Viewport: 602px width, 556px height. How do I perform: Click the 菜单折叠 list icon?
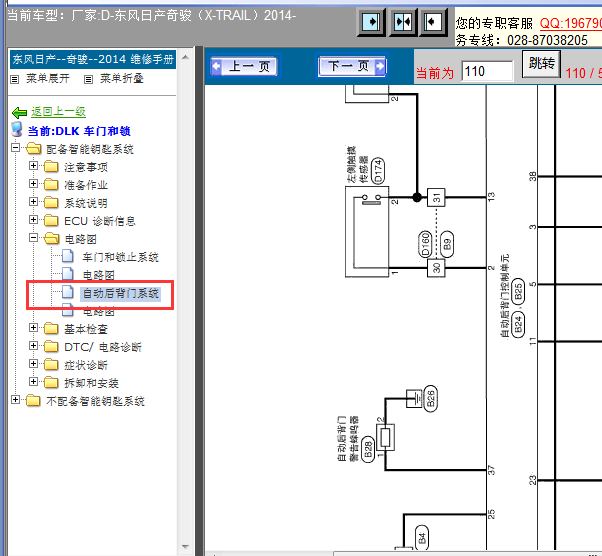tap(88, 79)
